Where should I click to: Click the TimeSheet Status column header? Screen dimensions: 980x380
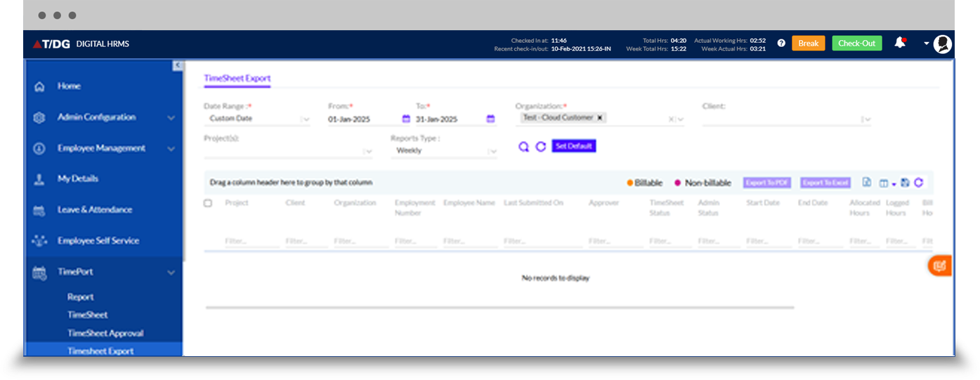pos(666,208)
